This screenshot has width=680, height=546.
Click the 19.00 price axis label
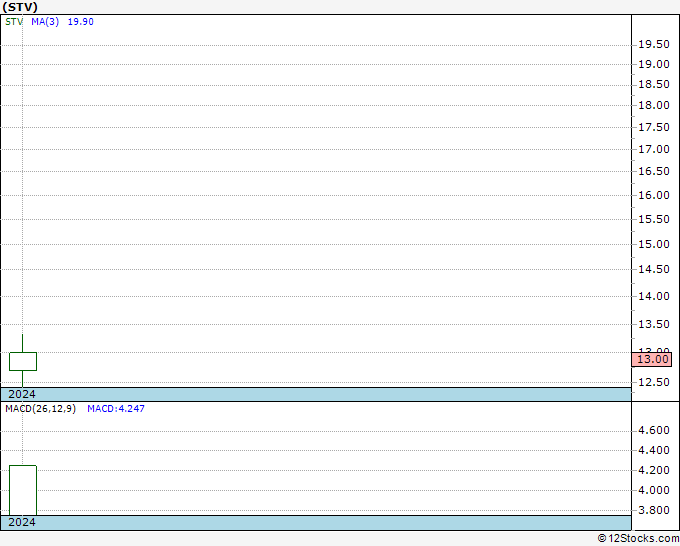[654, 64]
